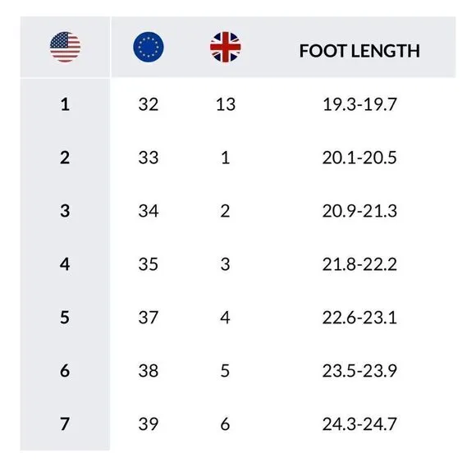
Task: Click UK size 13 value
Action: 226,104
